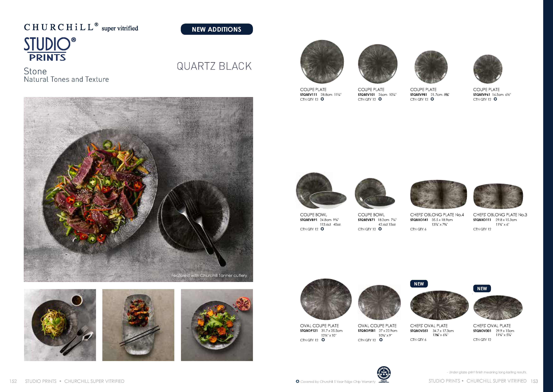Screen dimensions: 553x392
Task: Click the warranty star next to STQBOP121
Action: tap(323, 340)
